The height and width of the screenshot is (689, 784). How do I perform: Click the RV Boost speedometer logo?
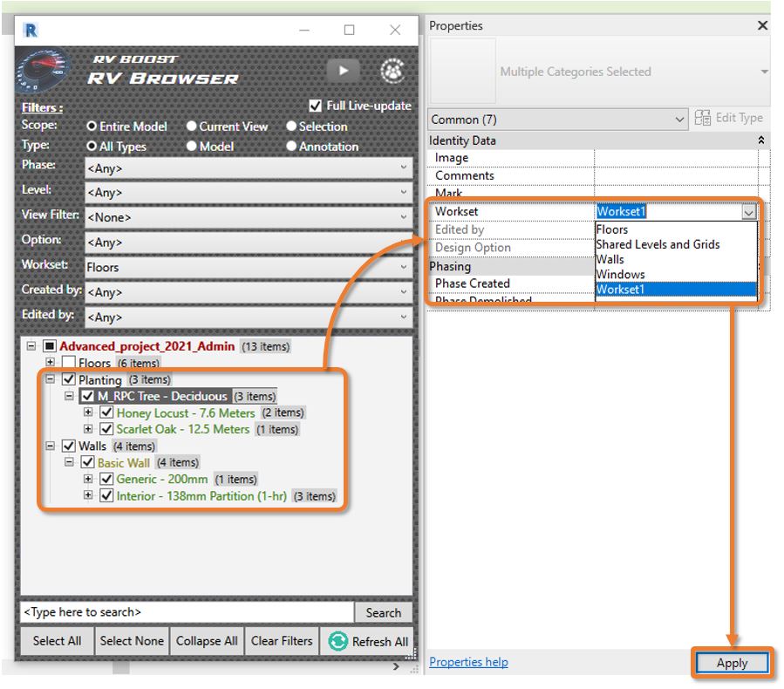click(43, 71)
